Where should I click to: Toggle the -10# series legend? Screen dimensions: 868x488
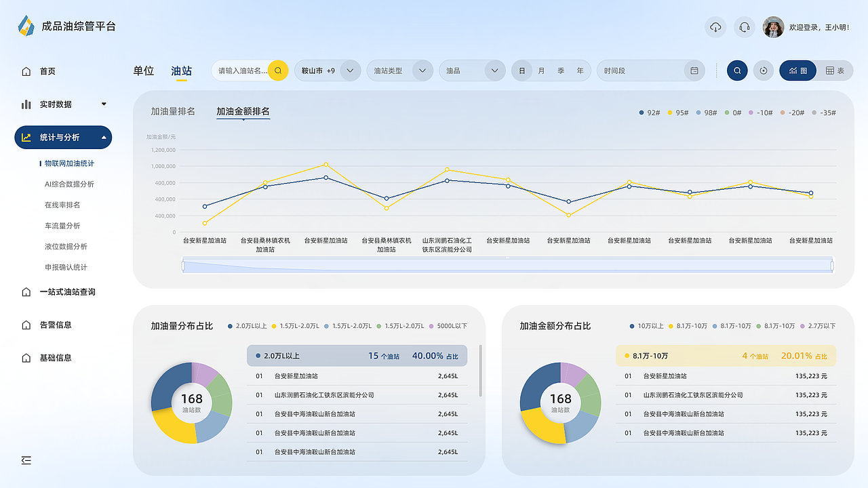point(761,113)
